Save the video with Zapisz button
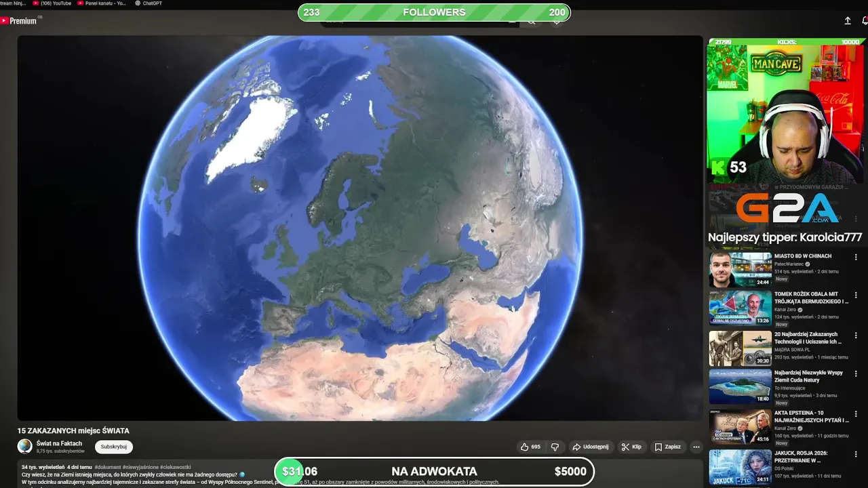The image size is (868, 488). 667,447
